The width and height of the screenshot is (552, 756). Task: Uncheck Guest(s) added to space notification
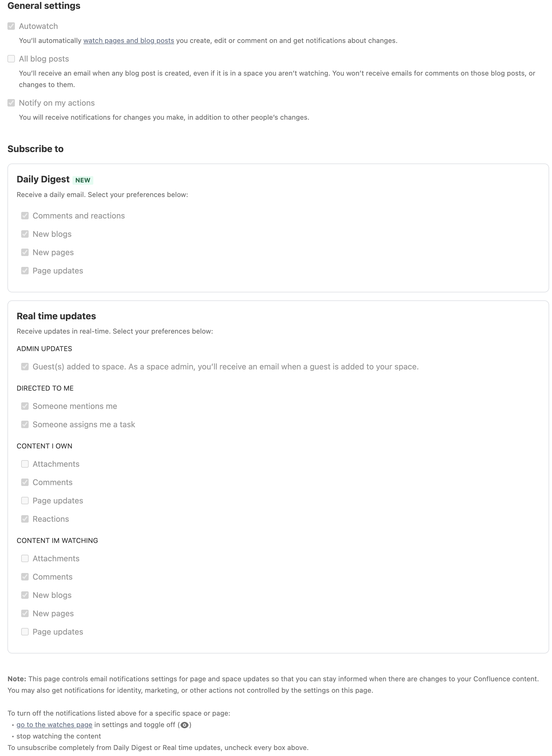click(25, 366)
